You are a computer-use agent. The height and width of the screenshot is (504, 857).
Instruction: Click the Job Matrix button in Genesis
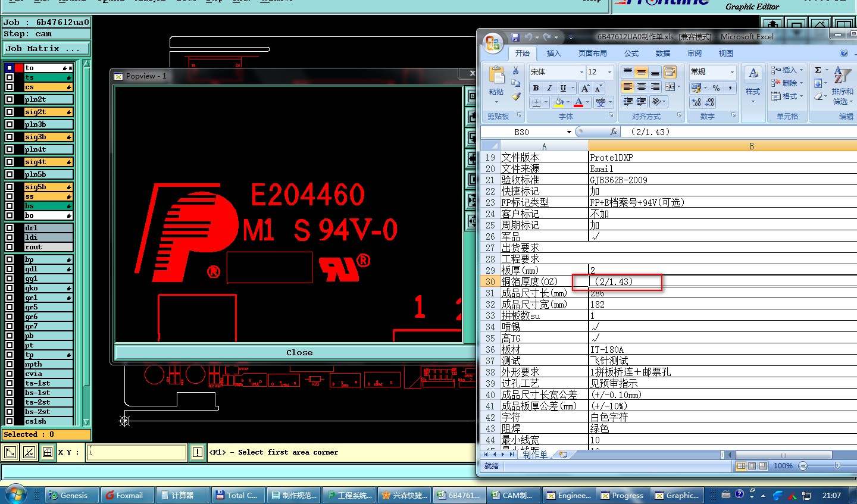[x=46, y=49]
